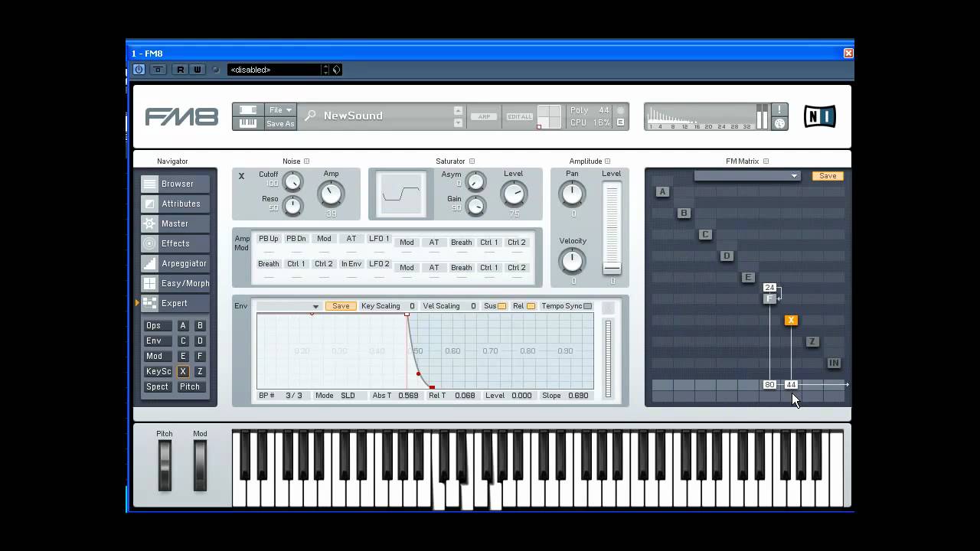Click the envelope Save button

[x=341, y=306]
